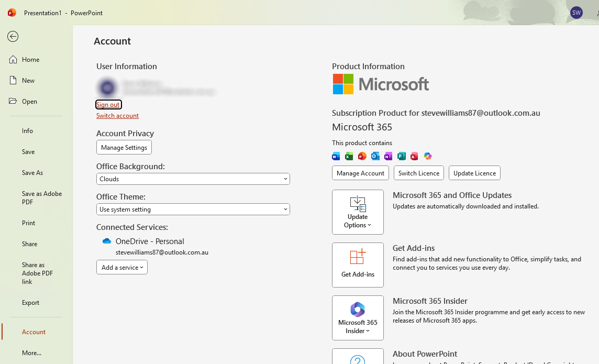The height and width of the screenshot is (364, 599).
Task: Select the Publisher icon in the product row
Action: click(x=402, y=156)
